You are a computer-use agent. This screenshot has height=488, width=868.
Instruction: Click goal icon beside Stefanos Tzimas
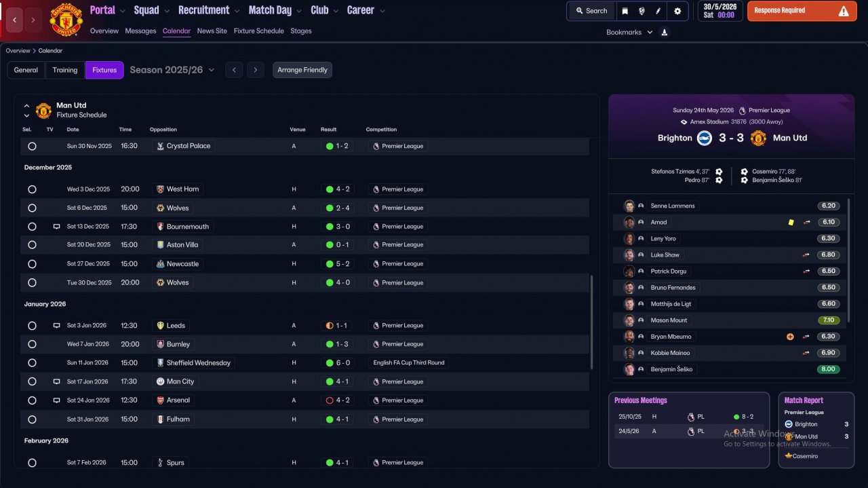click(719, 172)
